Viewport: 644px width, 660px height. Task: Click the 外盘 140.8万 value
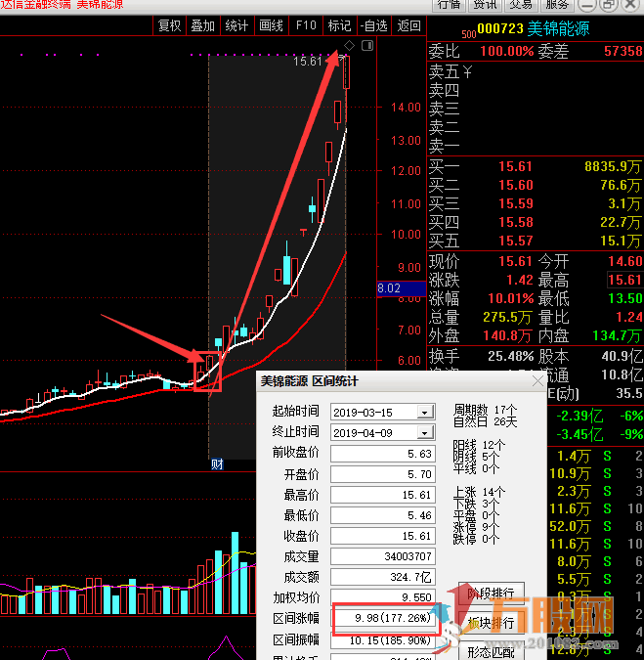click(507, 335)
